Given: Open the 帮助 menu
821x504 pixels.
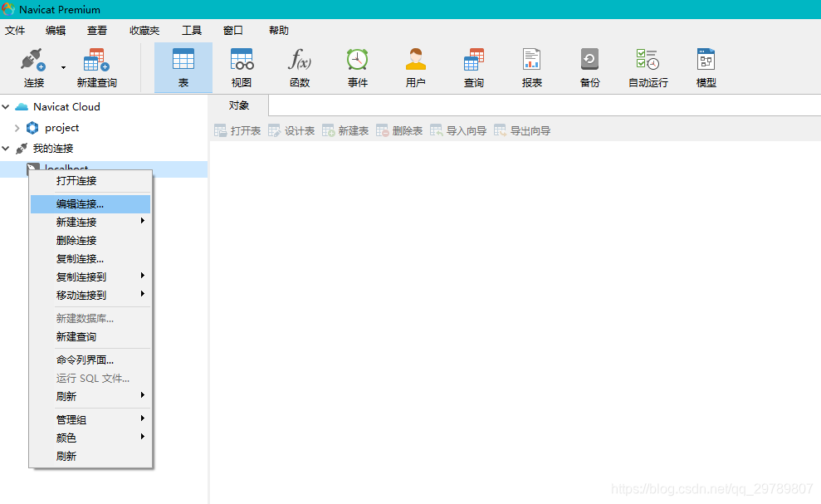Looking at the screenshot, I should (279, 31).
